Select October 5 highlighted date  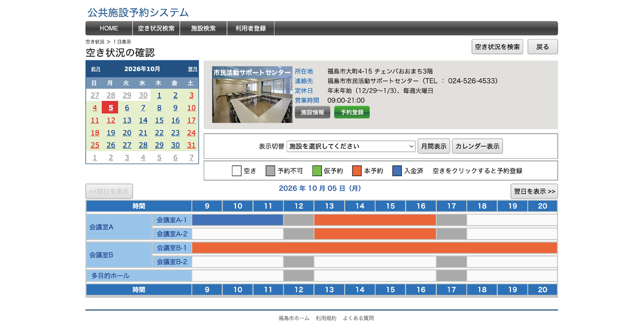click(x=110, y=107)
